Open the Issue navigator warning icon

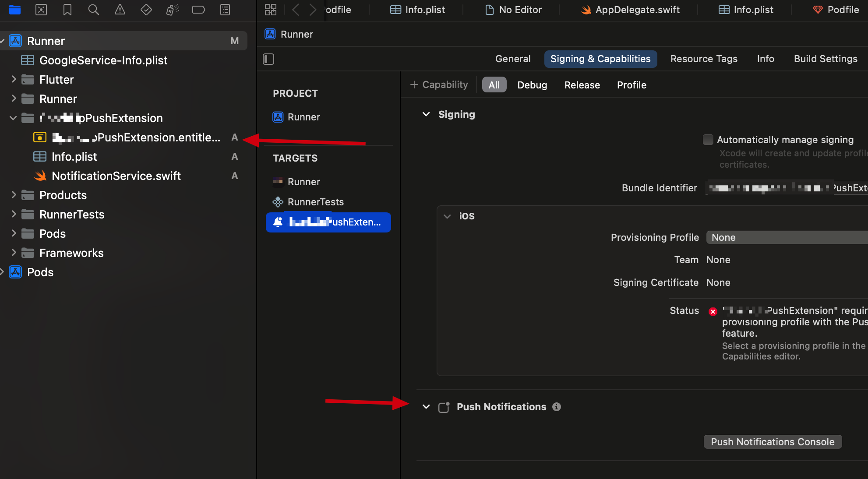(120, 10)
